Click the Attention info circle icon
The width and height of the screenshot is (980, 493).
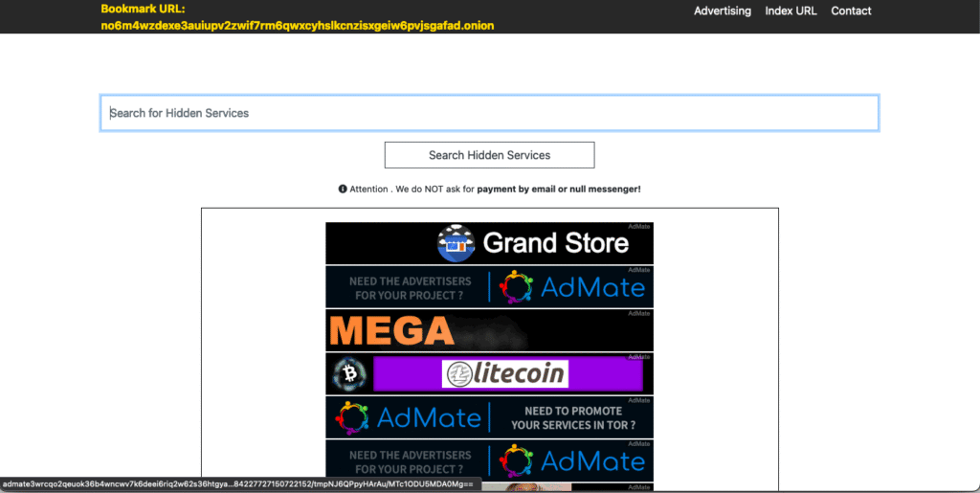343,190
